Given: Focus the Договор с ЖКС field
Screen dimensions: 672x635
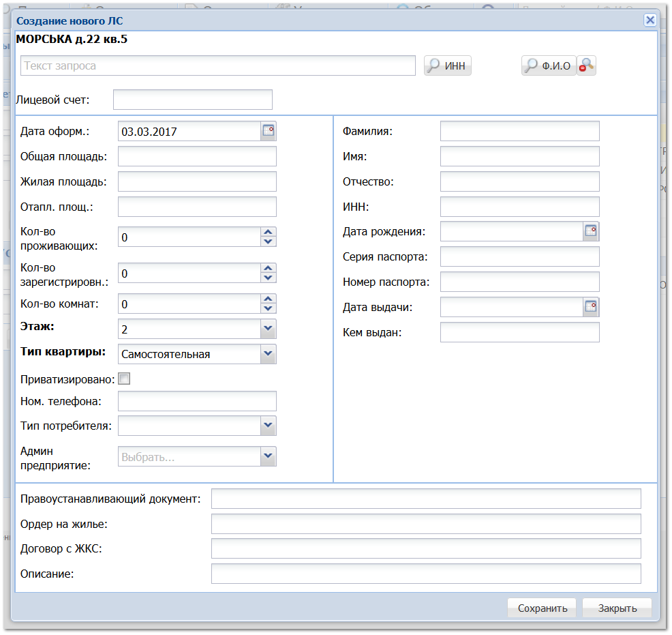Looking at the screenshot, I should [x=426, y=548].
